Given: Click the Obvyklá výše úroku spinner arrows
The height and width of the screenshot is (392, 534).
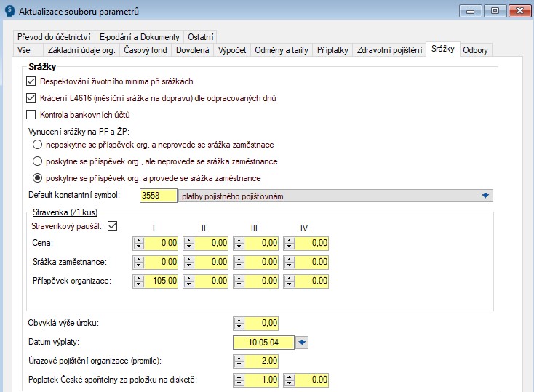Looking at the screenshot, I should [x=239, y=323].
